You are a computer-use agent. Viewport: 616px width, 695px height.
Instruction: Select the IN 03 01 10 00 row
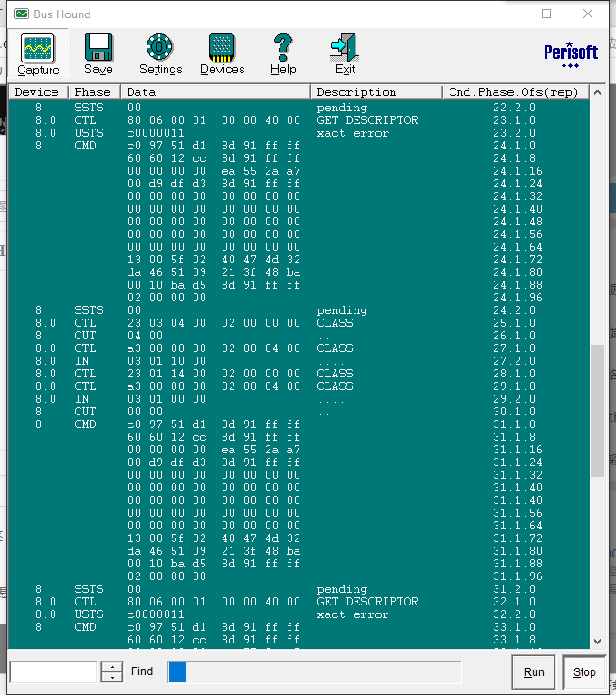tap(299, 361)
